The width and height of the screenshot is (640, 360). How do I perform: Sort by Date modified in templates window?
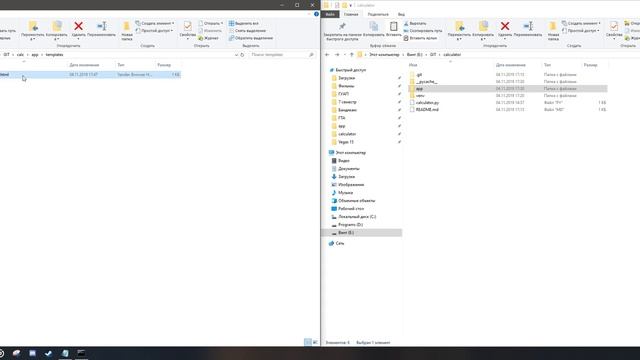pyautogui.click(x=84, y=65)
